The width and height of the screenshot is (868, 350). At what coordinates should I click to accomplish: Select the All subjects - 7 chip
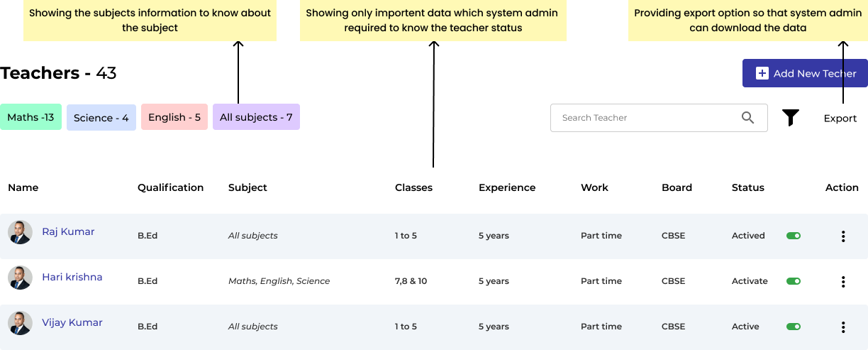point(256,117)
